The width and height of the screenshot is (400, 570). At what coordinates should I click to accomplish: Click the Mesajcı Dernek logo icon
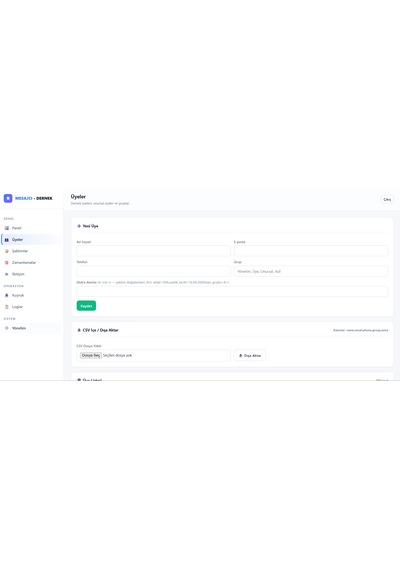pyautogui.click(x=8, y=198)
